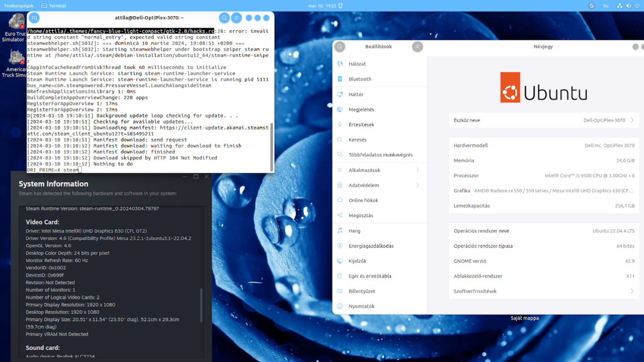Click Number of Logical Video Cards: 2 line
The height and width of the screenshot is (362, 644).
[x=63, y=297]
